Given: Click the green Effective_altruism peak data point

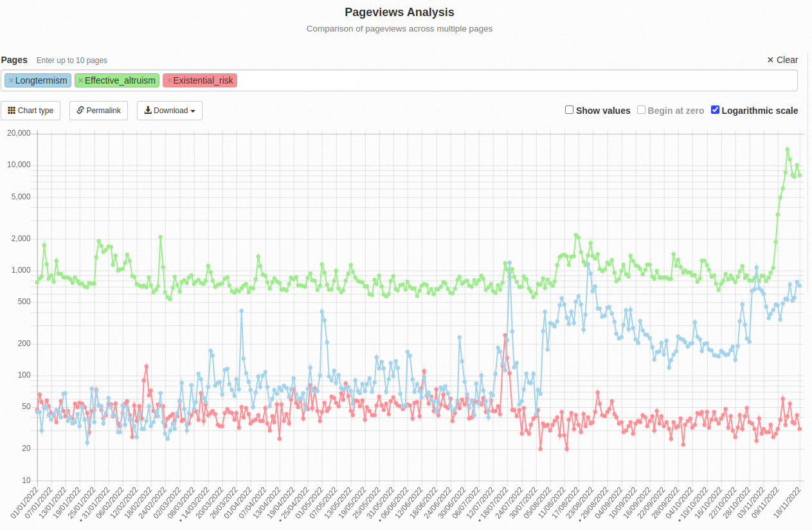Looking at the screenshot, I should [x=787, y=149].
